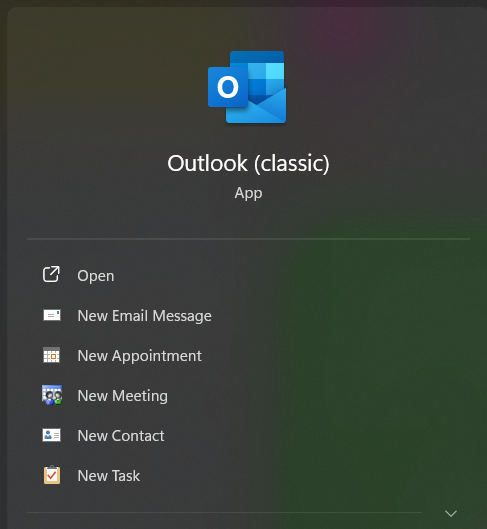The height and width of the screenshot is (529, 487).
Task: Click the Open external-link icon
Action: tap(51, 274)
